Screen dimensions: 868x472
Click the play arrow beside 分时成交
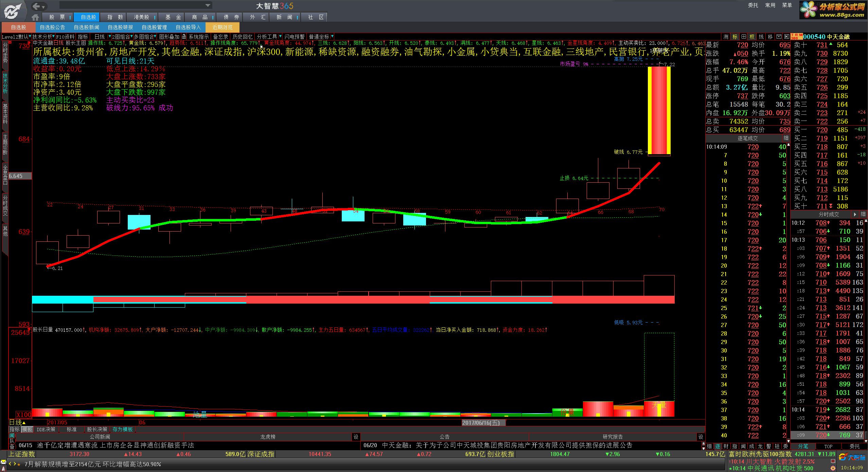855,214
